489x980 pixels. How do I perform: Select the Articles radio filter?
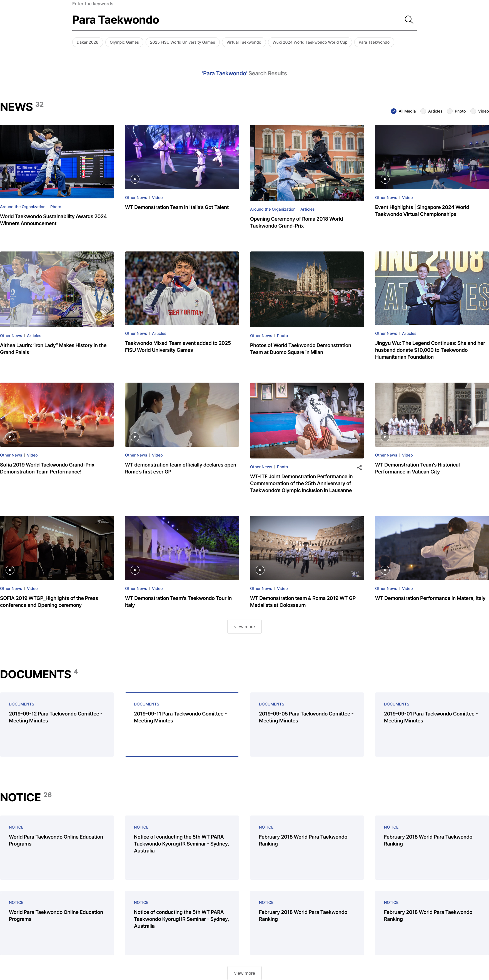tap(423, 111)
